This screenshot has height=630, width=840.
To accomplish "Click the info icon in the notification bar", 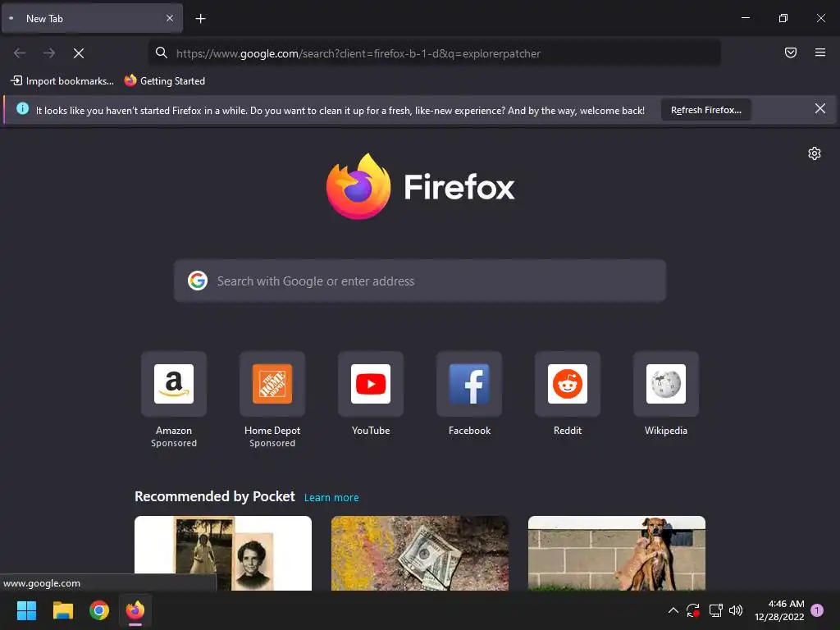I will pos(22,109).
